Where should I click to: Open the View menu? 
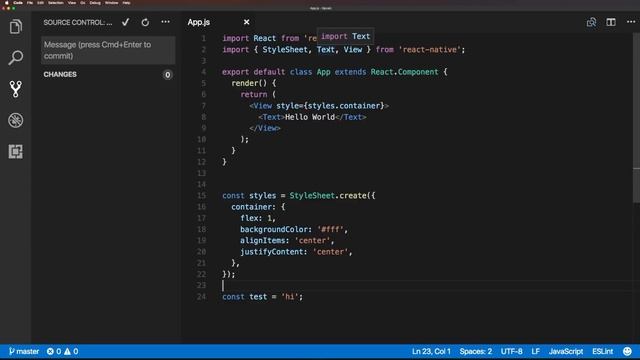pyautogui.click(x=72, y=2)
